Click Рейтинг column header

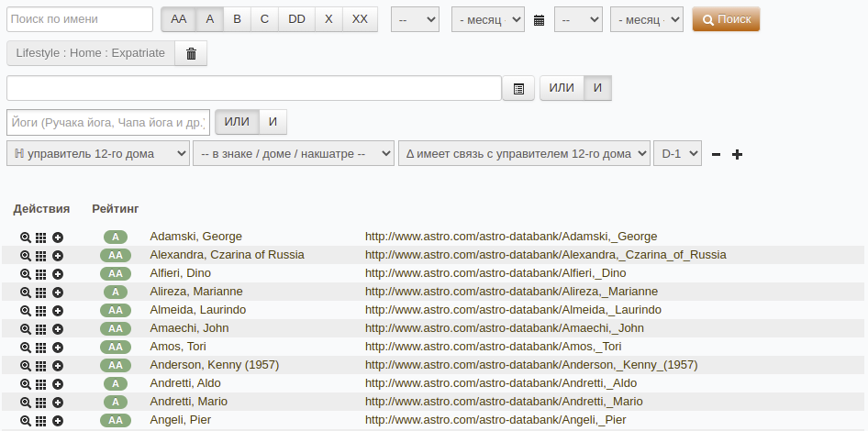[115, 208]
